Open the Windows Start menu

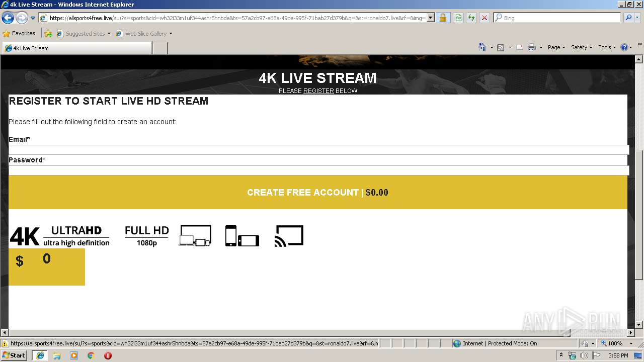tap(14, 355)
